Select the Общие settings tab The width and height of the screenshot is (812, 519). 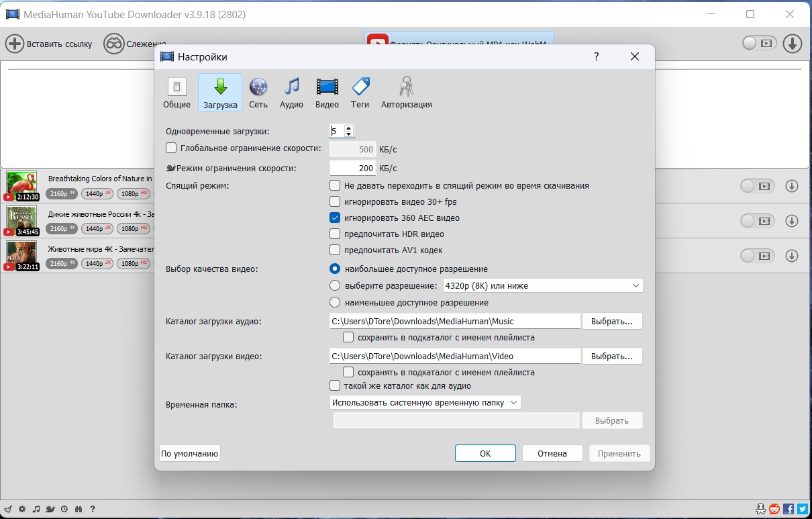point(176,93)
